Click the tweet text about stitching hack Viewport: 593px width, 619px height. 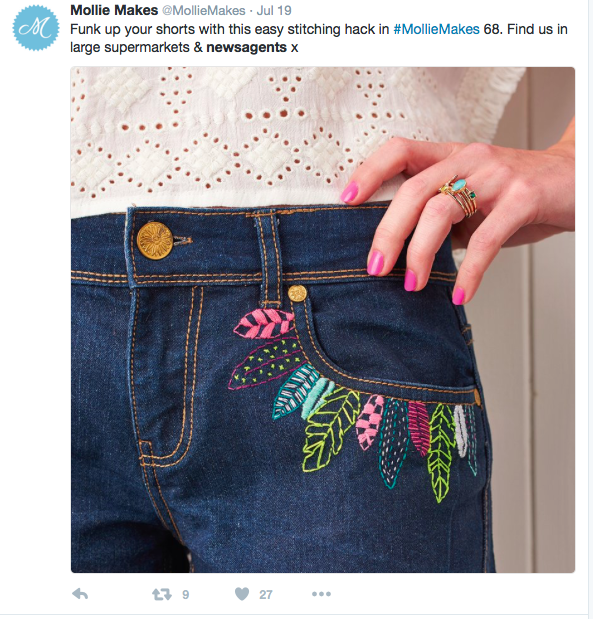tap(319, 38)
